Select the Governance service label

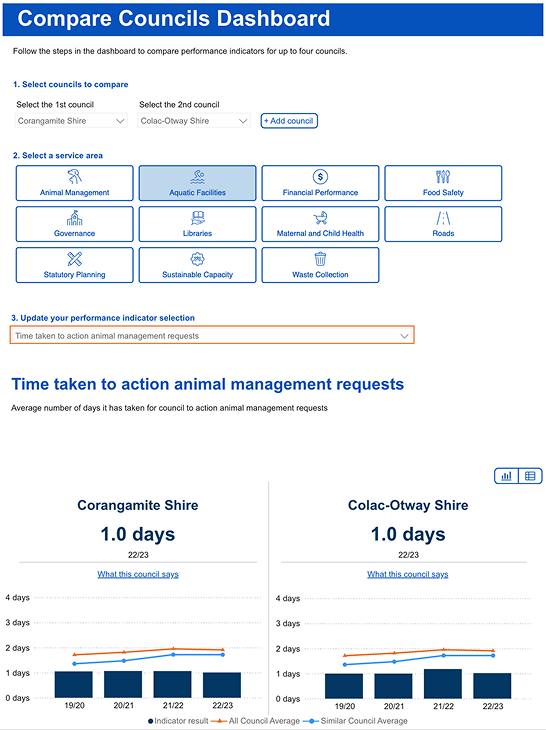74,233
